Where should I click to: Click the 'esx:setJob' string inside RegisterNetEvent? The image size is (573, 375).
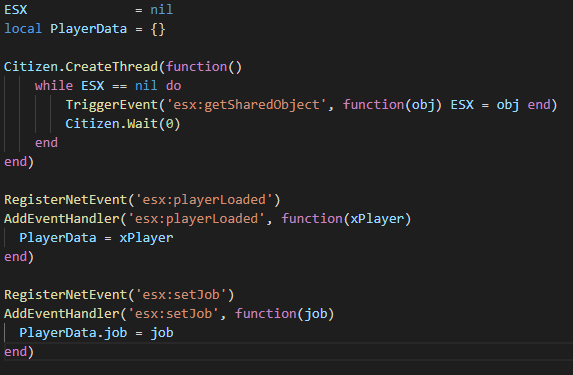181,295
